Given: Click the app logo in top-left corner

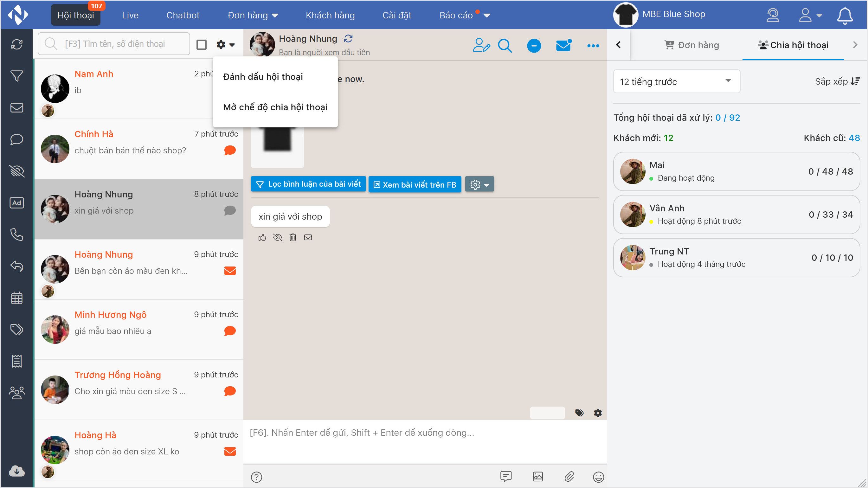Looking at the screenshot, I should click(18, 15).
